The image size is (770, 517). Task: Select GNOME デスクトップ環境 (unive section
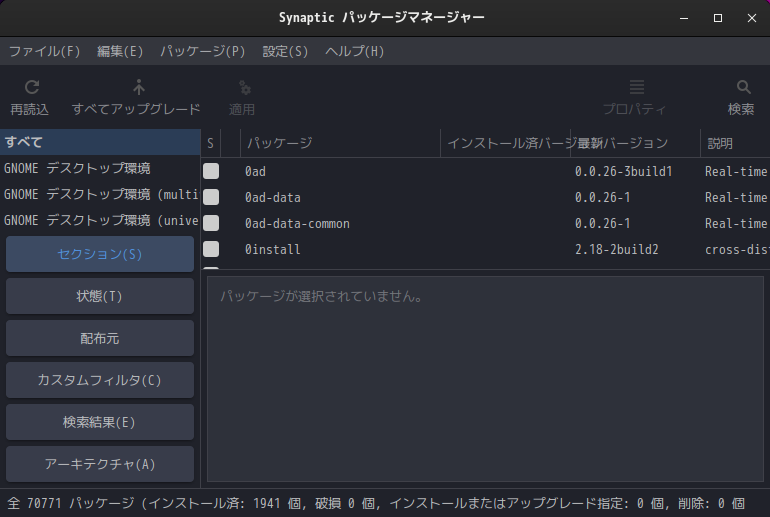[x=100, y=220]
